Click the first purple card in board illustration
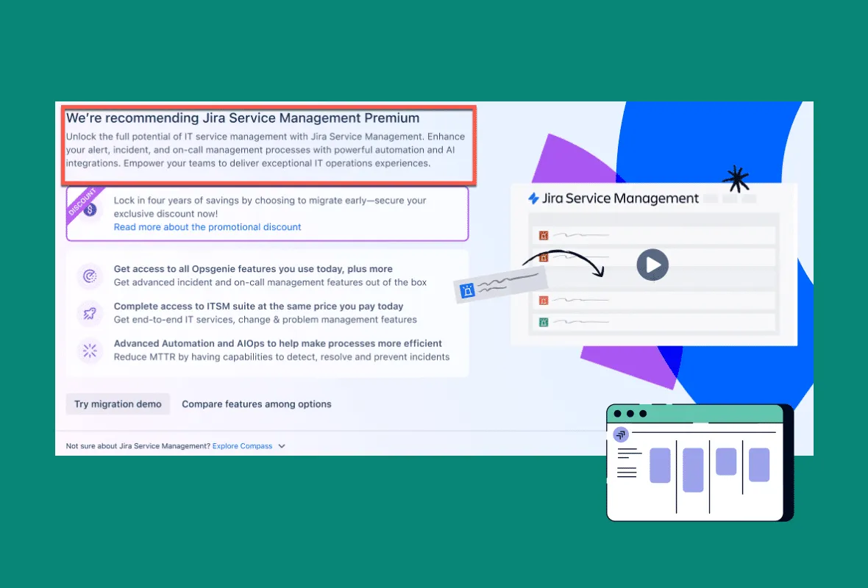Image resolution: width=868 pixels, height=588 pixels. click(660, 465)
